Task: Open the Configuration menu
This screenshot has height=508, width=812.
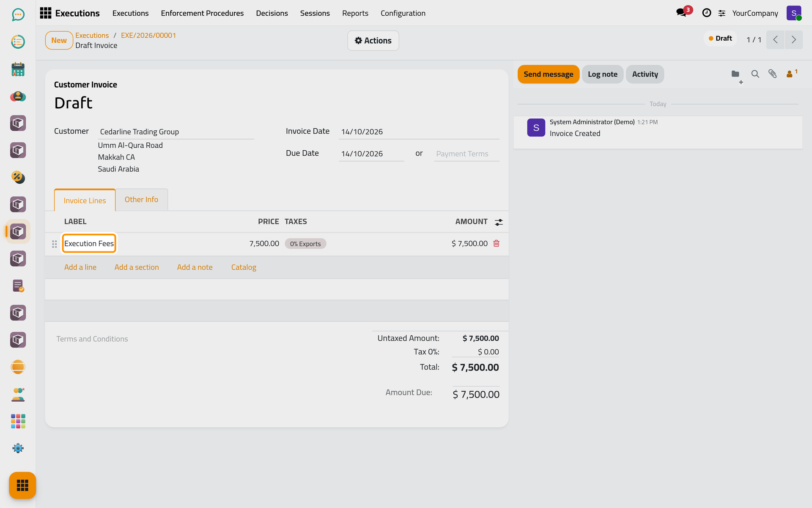Action: coord(403,13)
